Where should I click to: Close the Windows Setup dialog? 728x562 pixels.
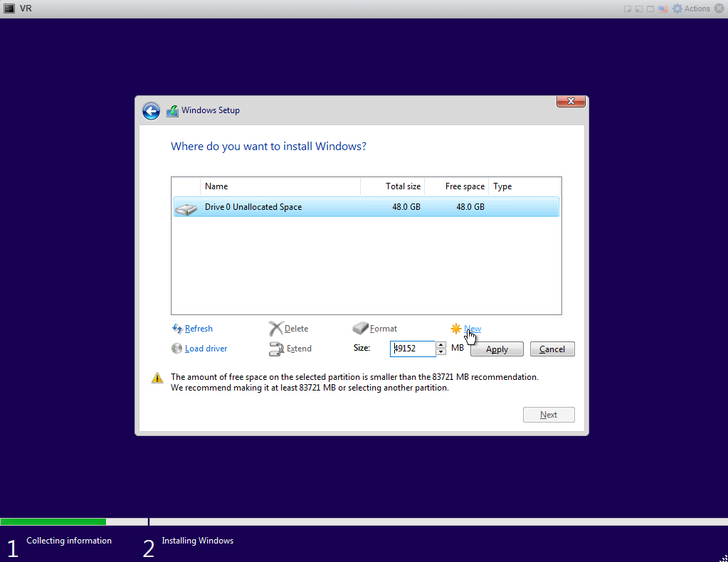coord(571,101)
